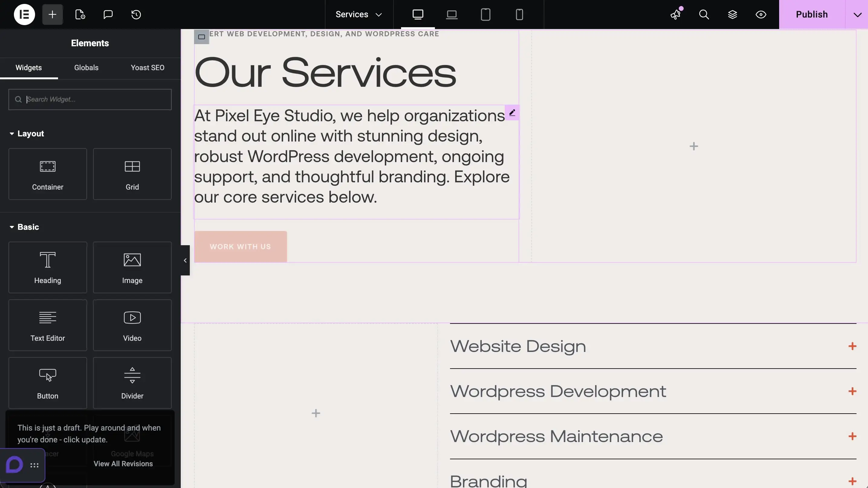Switch to the Globals tab
Image resolution: width=868 pixels, height=488 pixels.
86,68
